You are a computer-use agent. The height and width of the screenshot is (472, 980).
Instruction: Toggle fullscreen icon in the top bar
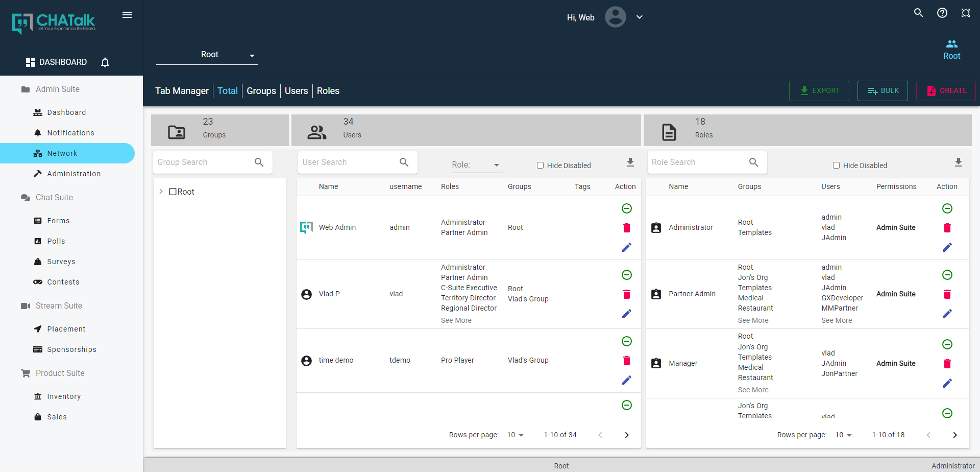966,13
